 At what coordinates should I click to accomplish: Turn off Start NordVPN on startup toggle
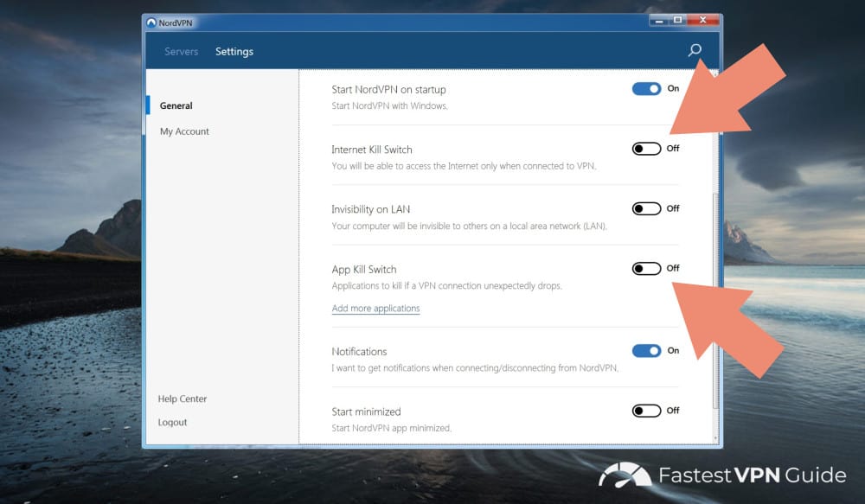point(646,89)
